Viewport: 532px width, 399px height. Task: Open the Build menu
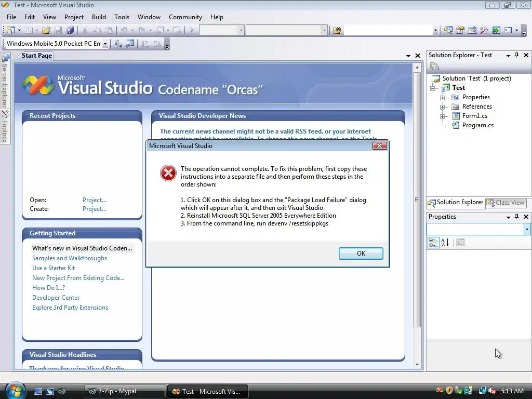click(99, 17)
